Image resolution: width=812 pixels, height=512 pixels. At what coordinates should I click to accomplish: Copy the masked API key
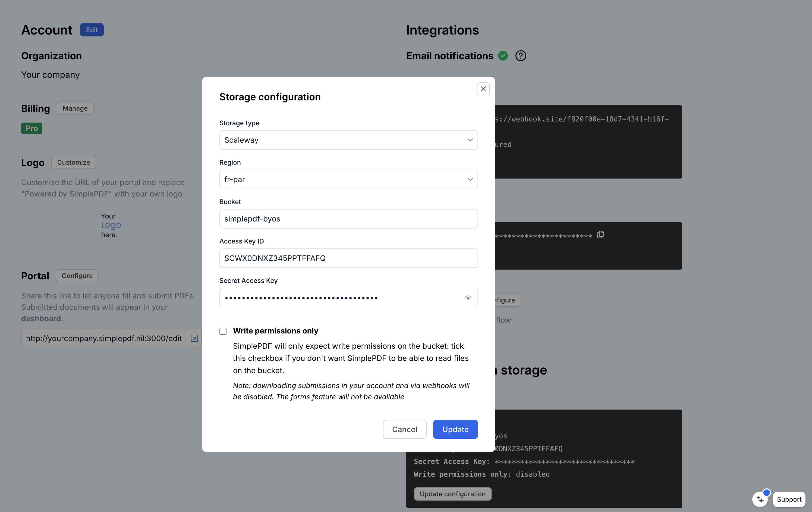(600, 235)
